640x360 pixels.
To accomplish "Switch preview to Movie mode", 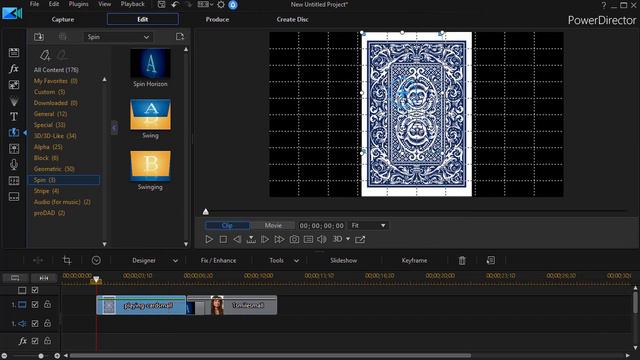I will click(273, 225).
